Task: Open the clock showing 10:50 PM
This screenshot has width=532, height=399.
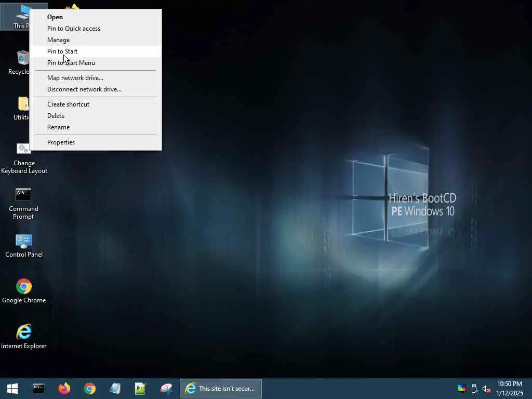Action: pyautogui.click(x=510, y=389)
